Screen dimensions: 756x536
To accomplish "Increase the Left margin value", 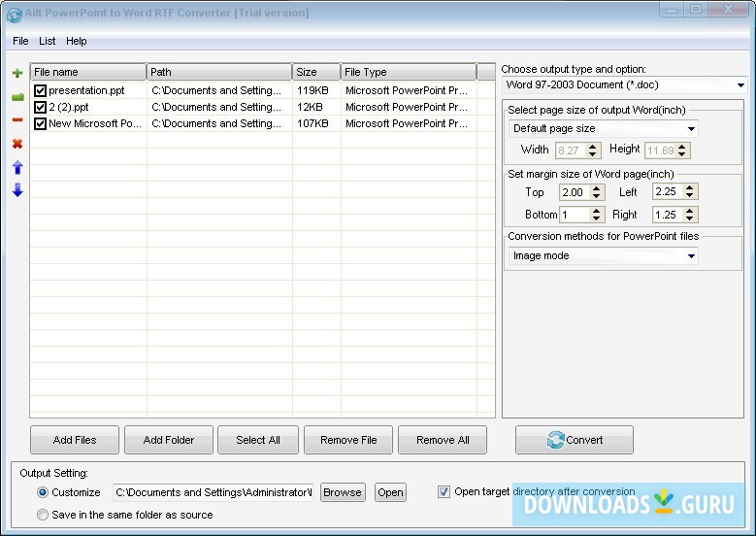I will [x=690, y=187].
